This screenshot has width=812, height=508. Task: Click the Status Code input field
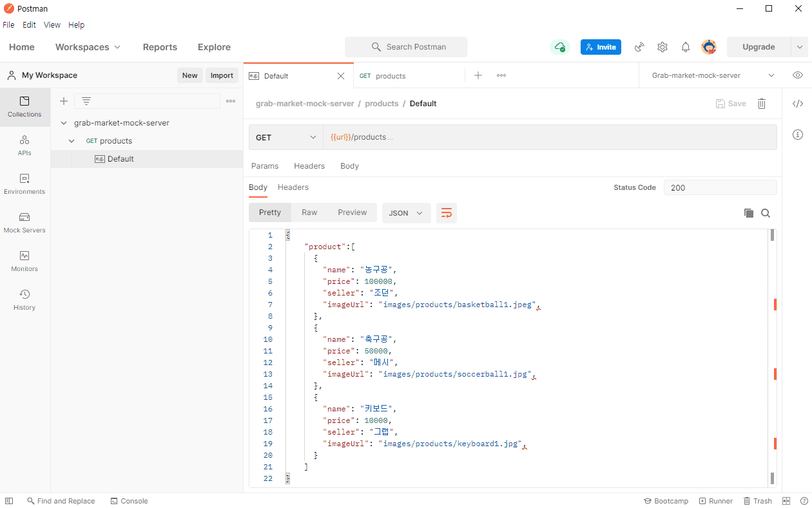click(x=720, y=187)
